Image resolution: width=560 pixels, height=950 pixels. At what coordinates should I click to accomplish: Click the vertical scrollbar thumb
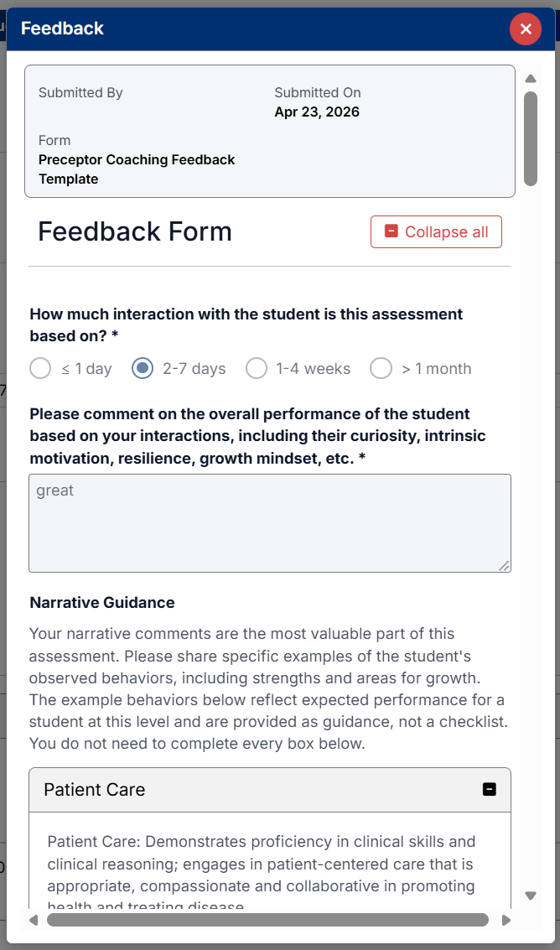point(530,138)
